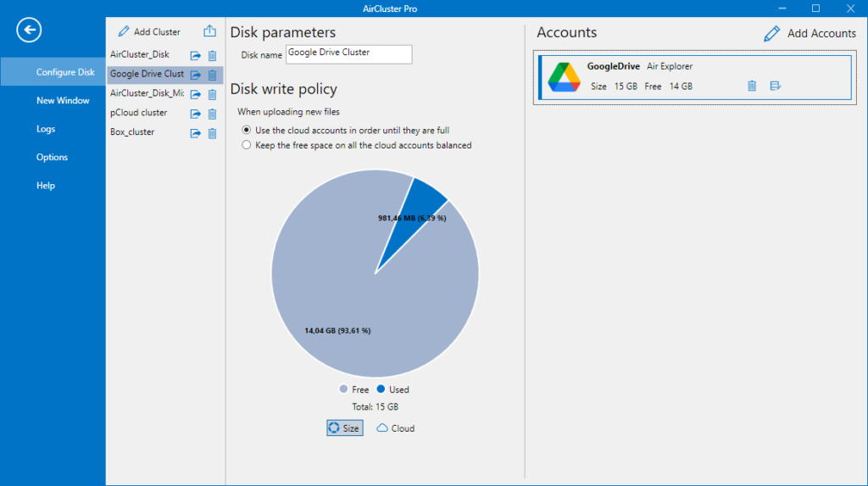The width and height of the screenshot is (868, 486).
Task: Click the trash icon on the AirCluster_Disk_Mi row
Action: click(212, 94)
